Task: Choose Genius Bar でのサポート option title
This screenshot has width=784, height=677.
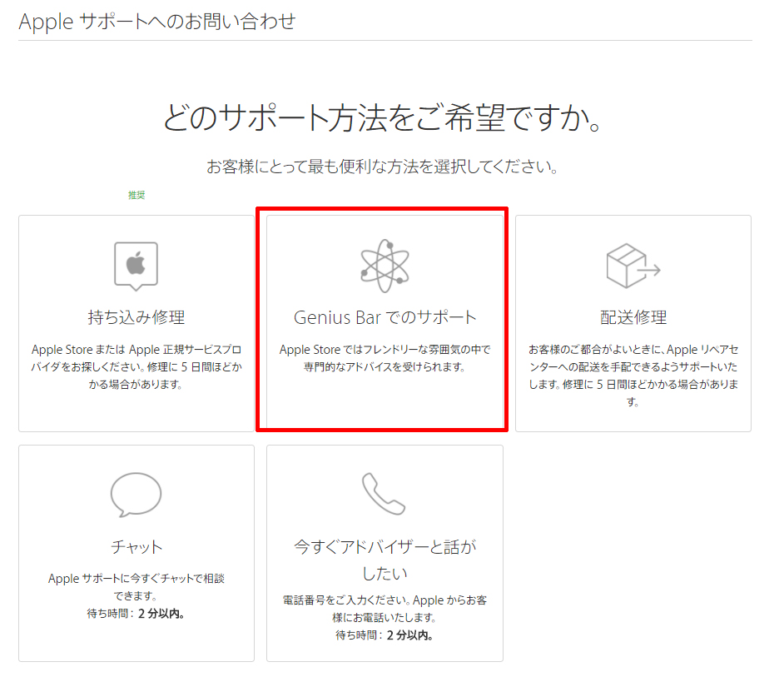Action: click(385, 317)
